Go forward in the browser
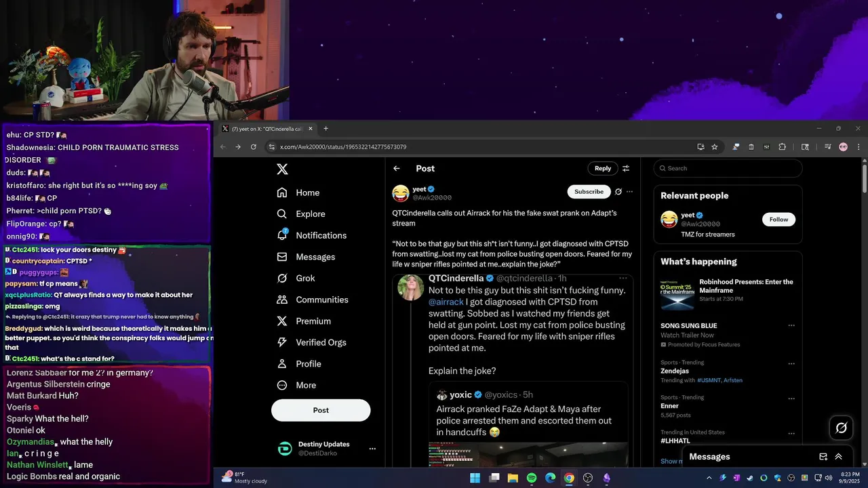The width and height of the screenshot is (868, 488). click(x=238, y=147)
